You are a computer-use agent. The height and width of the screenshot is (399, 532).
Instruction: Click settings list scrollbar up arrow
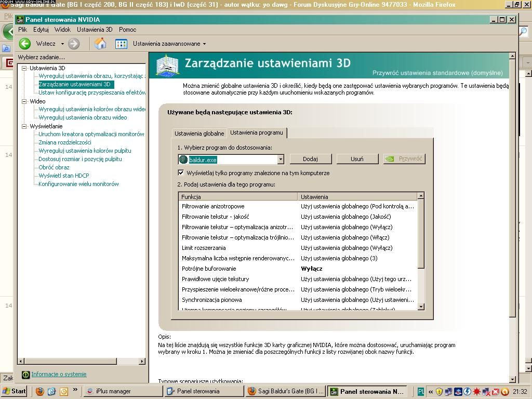pyautogui.click(x=421, y=196)
